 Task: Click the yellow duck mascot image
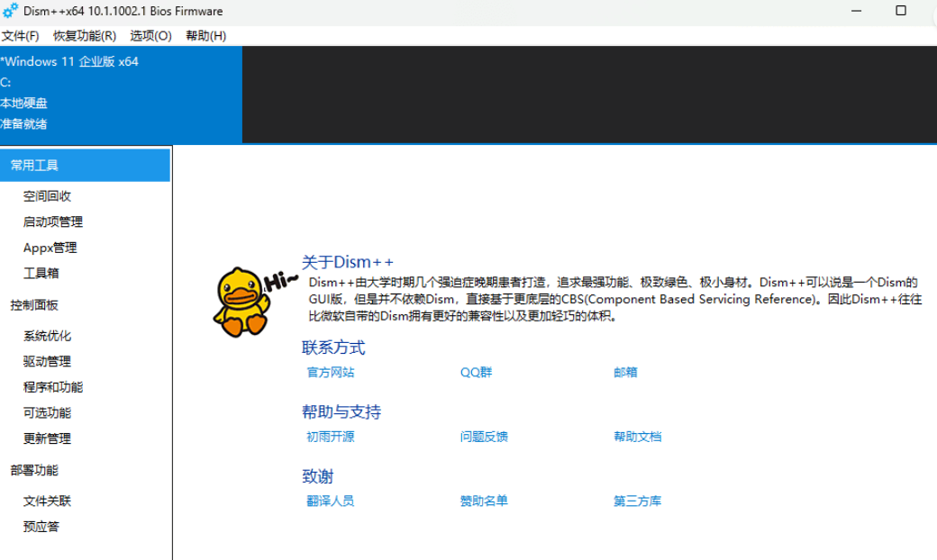click(x=240, y=301)
